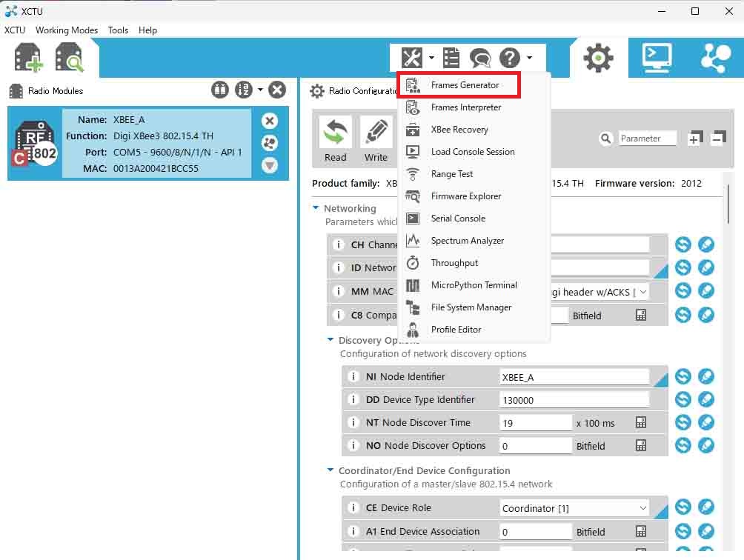This screenshot has height=560, width=744.
Task: Choose XBee Recovery in the tools menu
Action: click(x=474, y=130)
